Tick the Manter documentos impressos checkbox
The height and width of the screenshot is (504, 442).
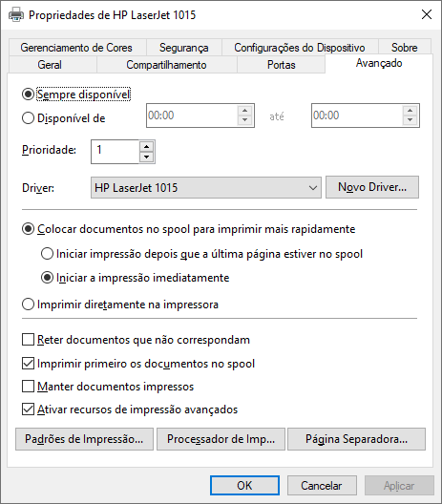(x=28, y=386)
